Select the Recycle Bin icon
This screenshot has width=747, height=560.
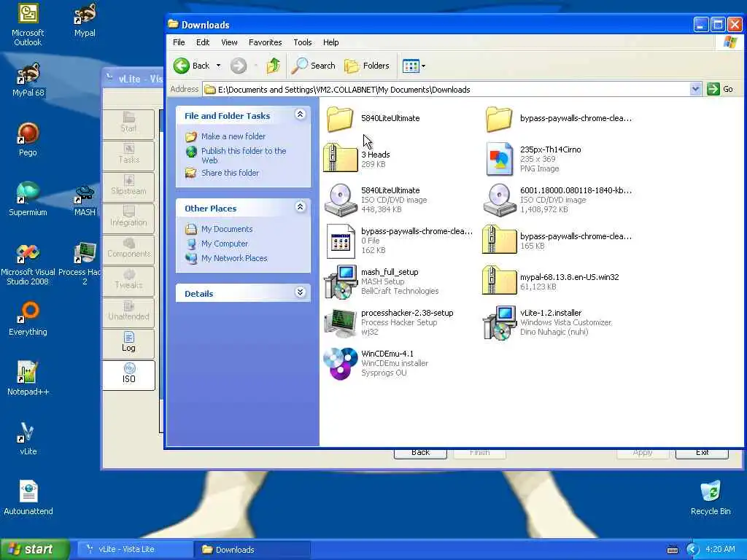point(711,498)
